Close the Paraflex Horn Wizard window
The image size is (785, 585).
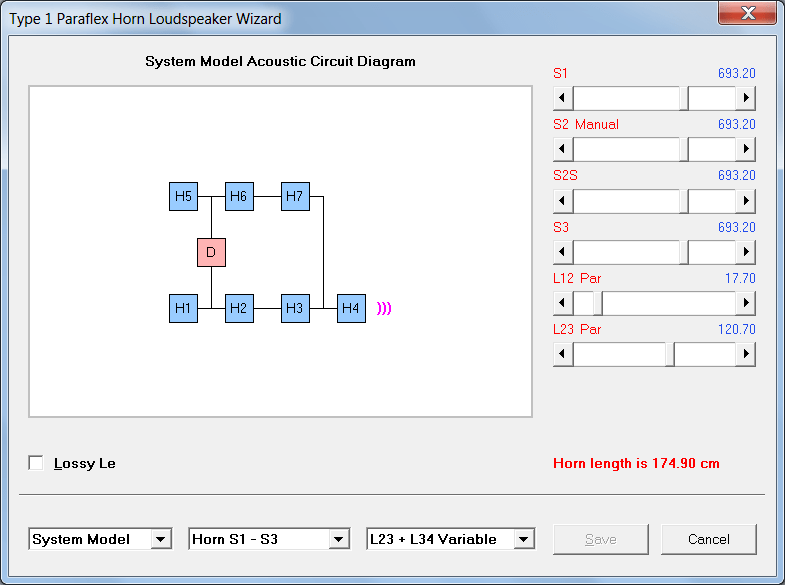[747, 13]
